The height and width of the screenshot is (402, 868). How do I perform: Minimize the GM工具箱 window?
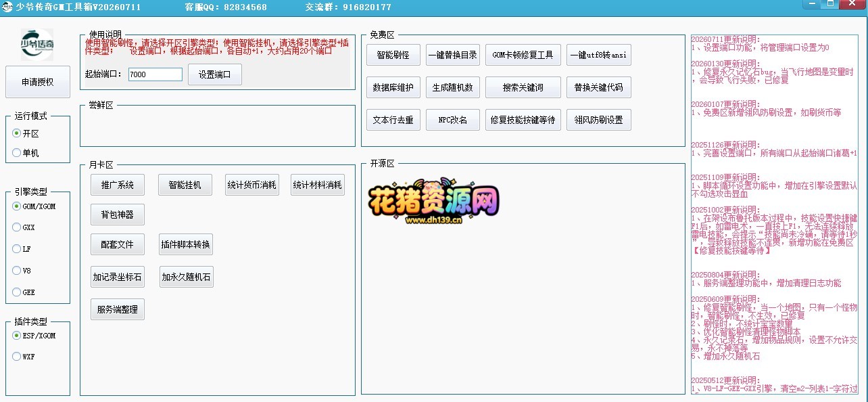(813, 4)
